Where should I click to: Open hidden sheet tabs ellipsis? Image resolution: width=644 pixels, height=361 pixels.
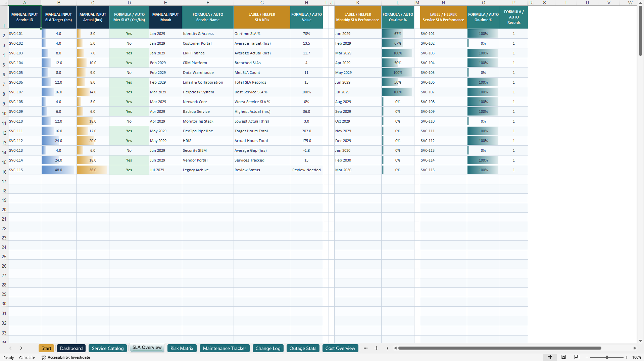point(365,348)
